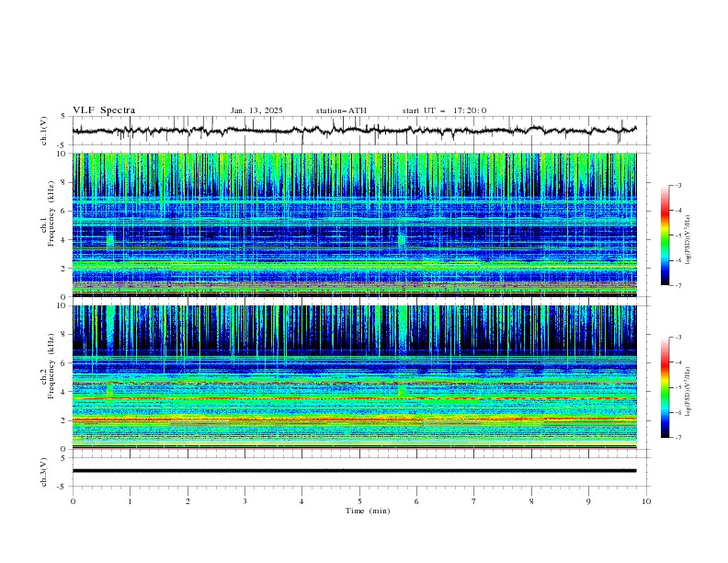This screenshot has height=563, width=728.
Task: Click the time axis tick label '5'
Action: (359, 501)
